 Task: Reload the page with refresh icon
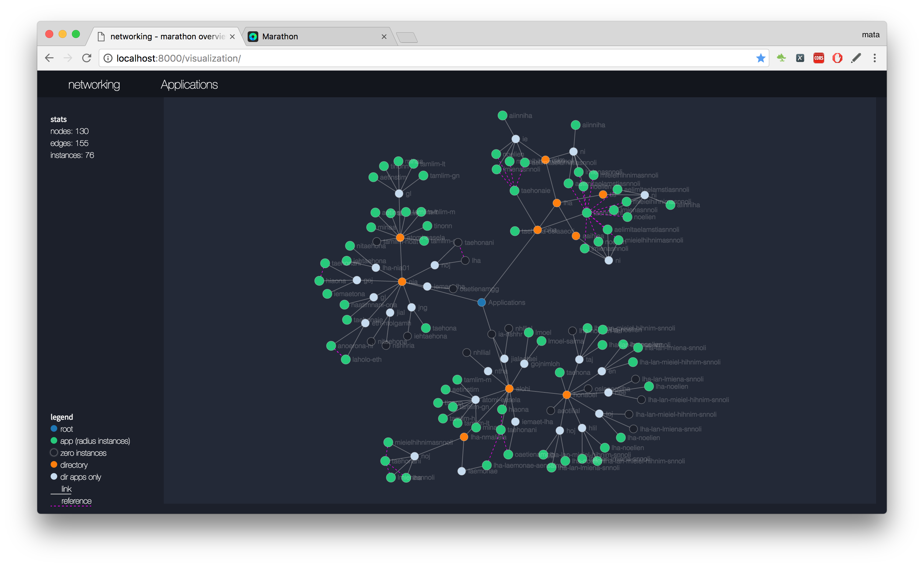(87, 58)
